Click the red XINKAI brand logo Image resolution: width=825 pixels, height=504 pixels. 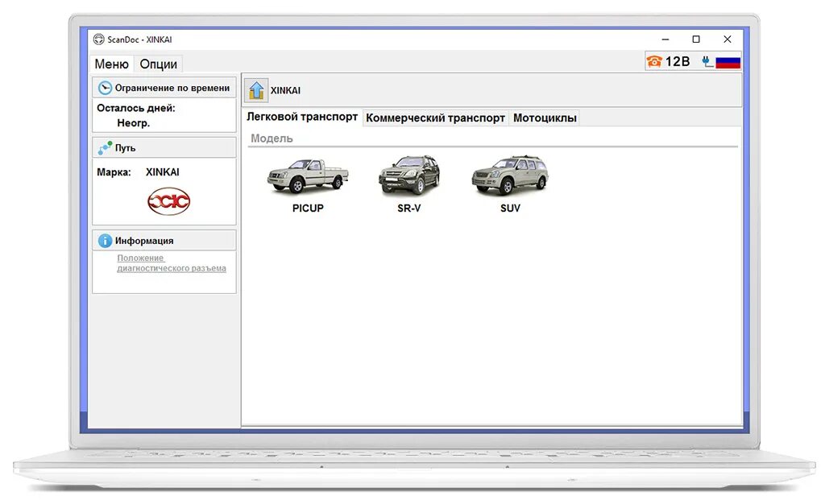click(x=168, y=201)
